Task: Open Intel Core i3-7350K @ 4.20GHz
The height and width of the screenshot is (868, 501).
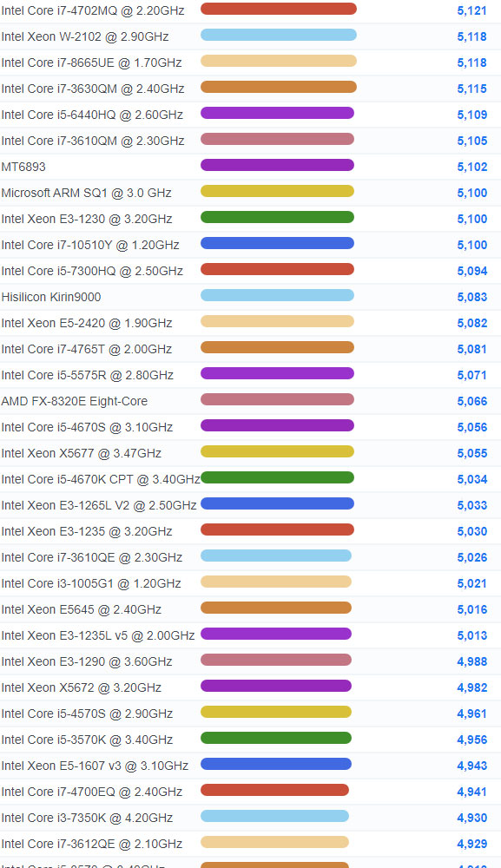Action: pyautogui.click(x=87, y=817)
